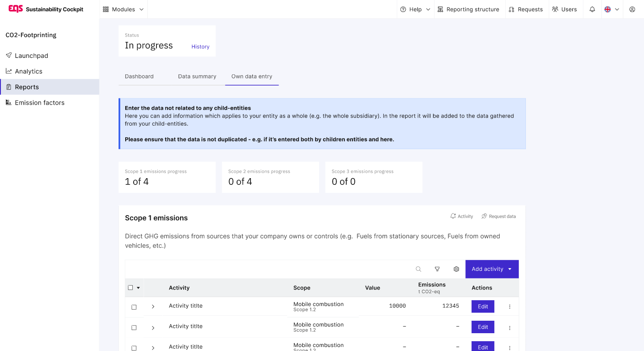Image resolution: width=644 pixels, height=351 pixels.
Task: Click the notification bell icon
Action: tap(592, 9)
